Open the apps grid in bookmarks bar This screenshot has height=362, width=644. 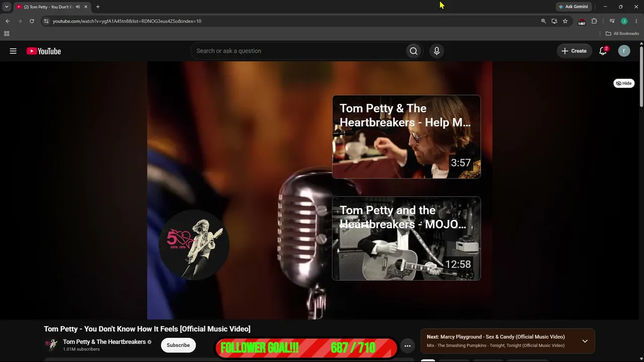coord(7,34)
